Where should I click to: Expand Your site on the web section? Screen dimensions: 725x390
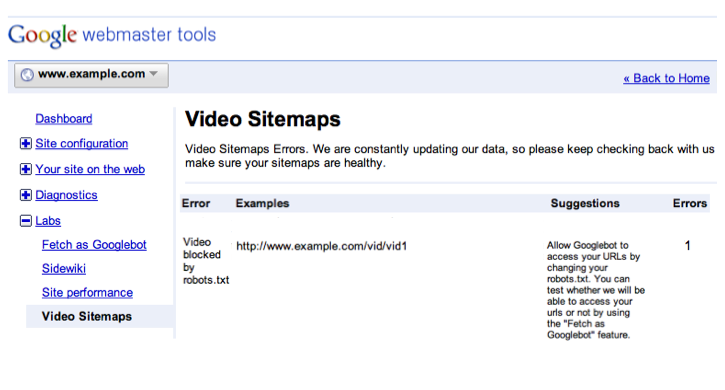tap(26, 169)
